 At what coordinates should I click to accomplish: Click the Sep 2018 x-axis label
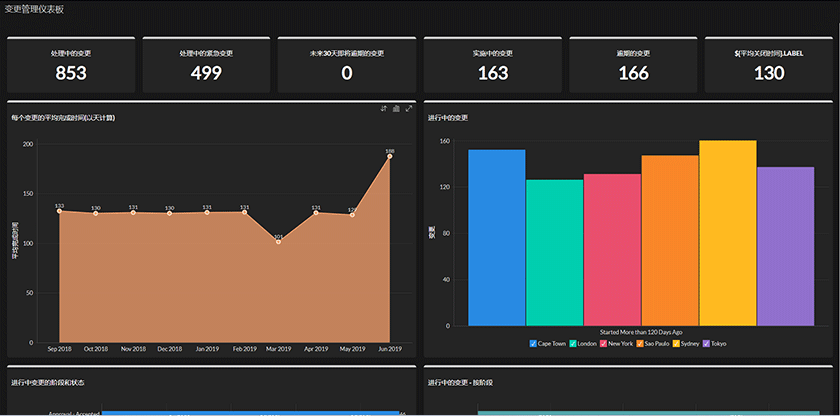[x=59, y=349]
